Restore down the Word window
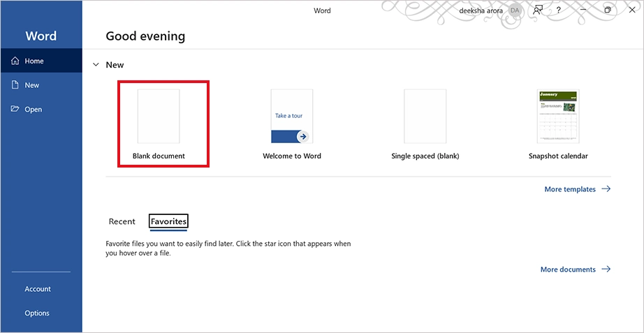 [x=608, y=10]
